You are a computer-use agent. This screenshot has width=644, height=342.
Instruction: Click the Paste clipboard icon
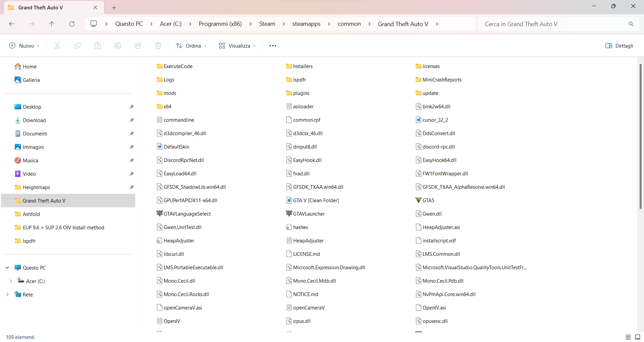tap(98, 46)
